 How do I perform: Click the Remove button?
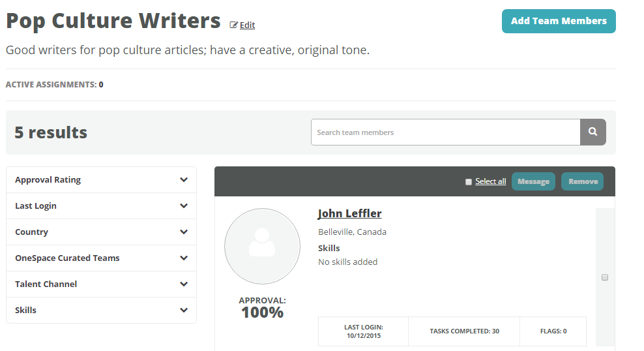coord(582,181)
